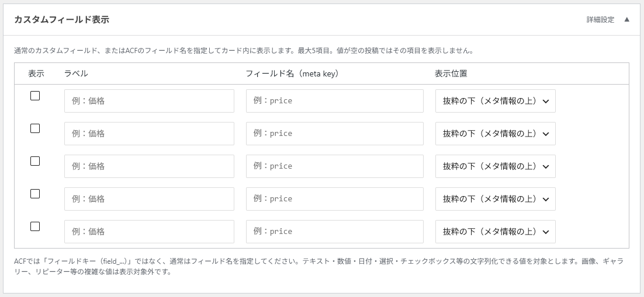Focus the first row's ラベル input field
Image resolution: width=644 pixels, height=297 pixels.
(149, 101)
